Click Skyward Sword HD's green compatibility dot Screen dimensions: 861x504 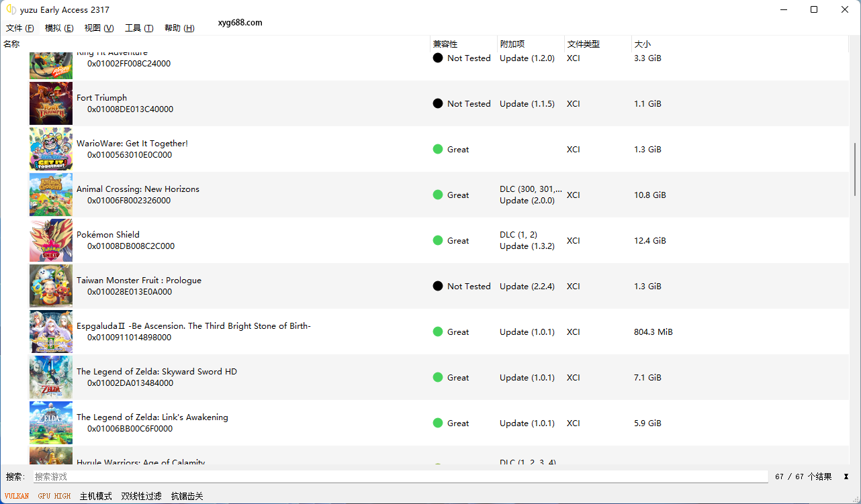438,377
